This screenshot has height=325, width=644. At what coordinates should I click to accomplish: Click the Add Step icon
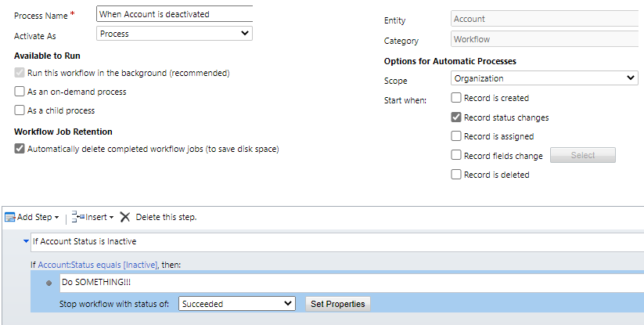(10, 217)
